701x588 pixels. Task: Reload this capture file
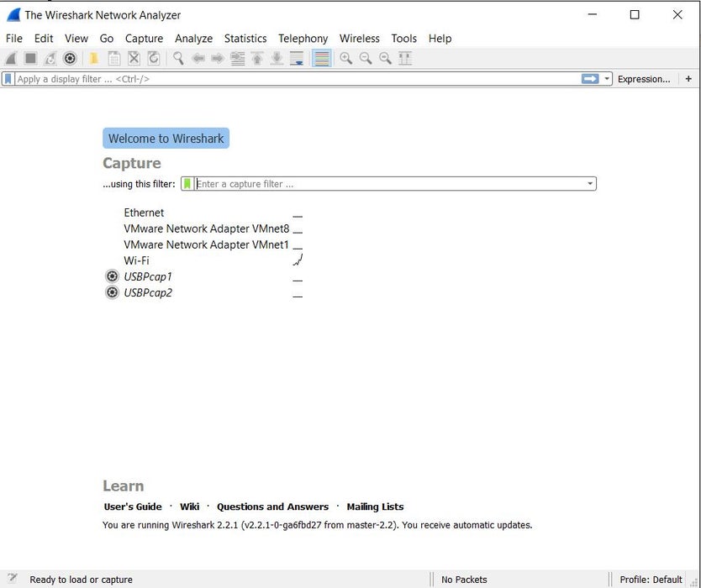153,58
